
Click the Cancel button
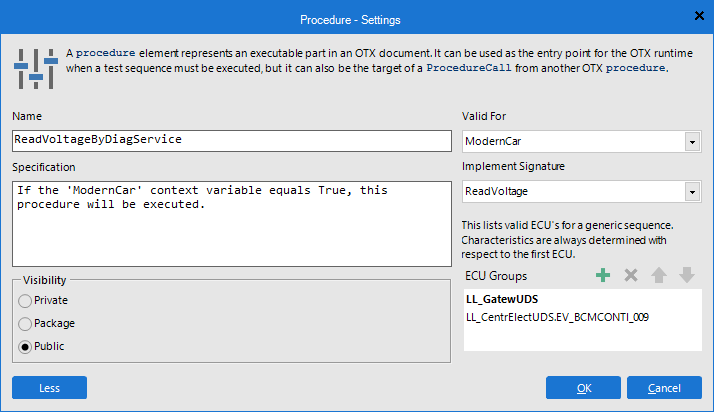click(664, 388)
